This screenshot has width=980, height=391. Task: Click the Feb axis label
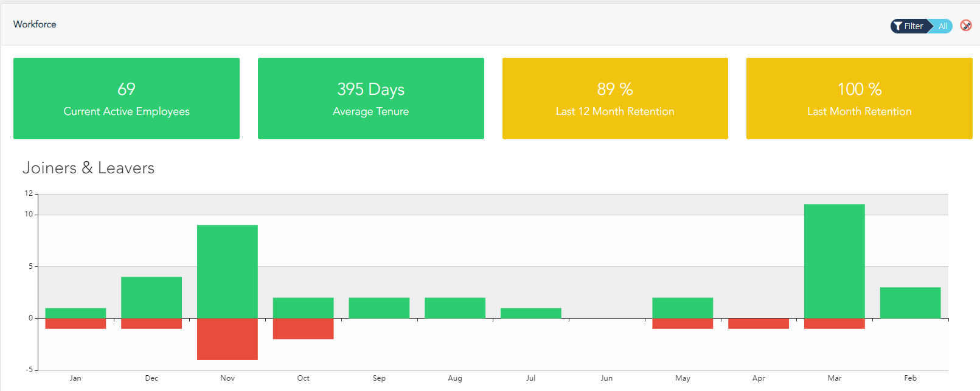tap(911, 378)
